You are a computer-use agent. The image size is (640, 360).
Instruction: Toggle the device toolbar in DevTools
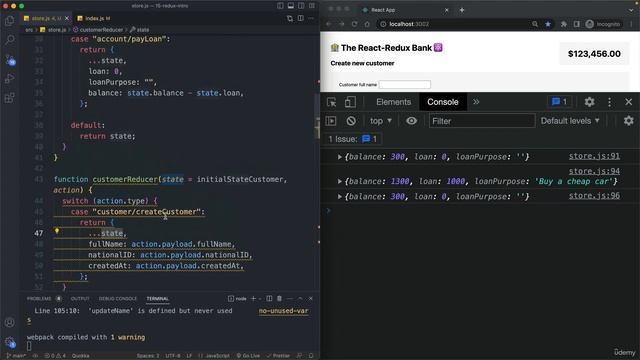pyautogui.click(x=350, y=102)
